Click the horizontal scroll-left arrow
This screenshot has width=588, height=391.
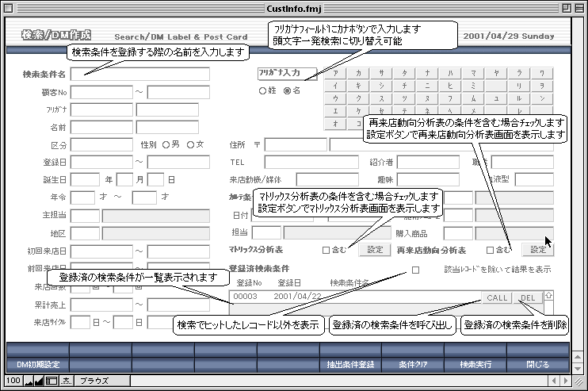click(x=554, y=381)
